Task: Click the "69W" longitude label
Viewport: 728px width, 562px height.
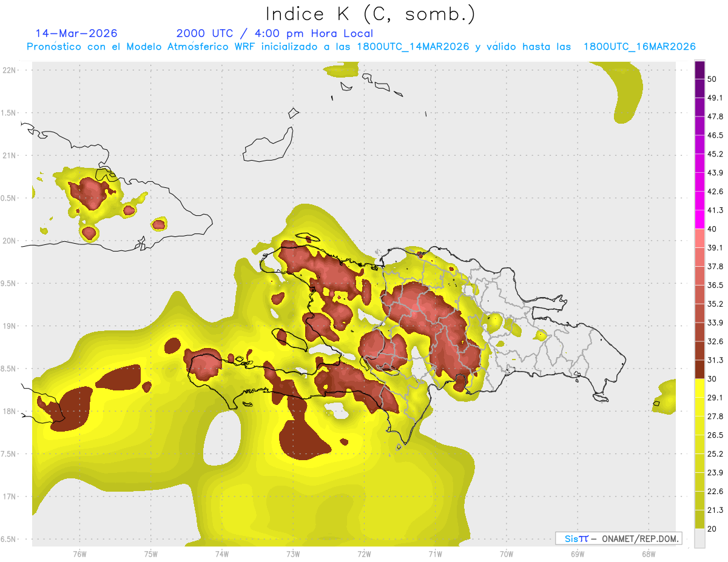Action: click(x=577, y=554)
